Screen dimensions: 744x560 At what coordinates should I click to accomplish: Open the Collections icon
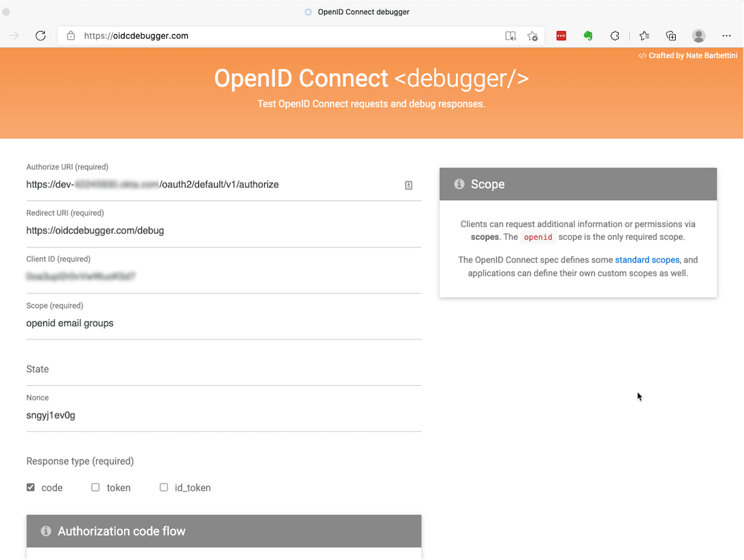671,36
